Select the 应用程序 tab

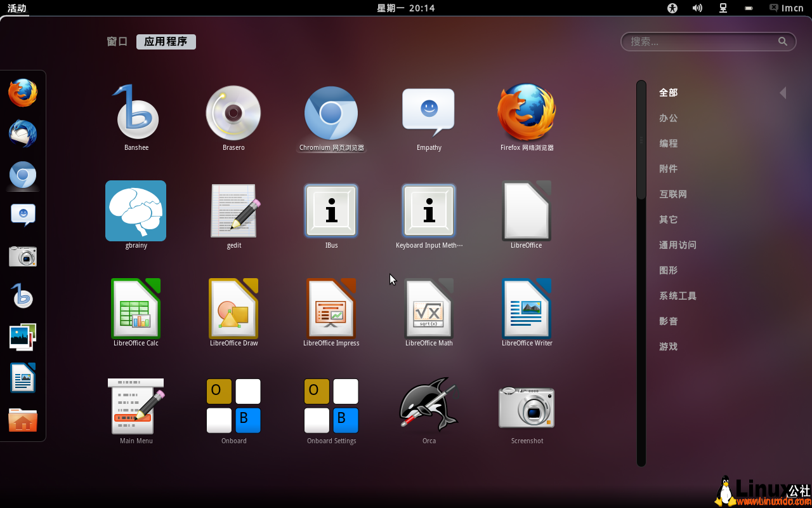click(x=166, y=41)
